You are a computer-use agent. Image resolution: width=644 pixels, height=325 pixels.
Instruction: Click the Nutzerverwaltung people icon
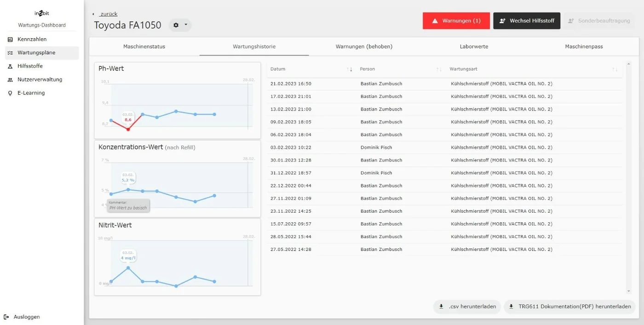10,80
